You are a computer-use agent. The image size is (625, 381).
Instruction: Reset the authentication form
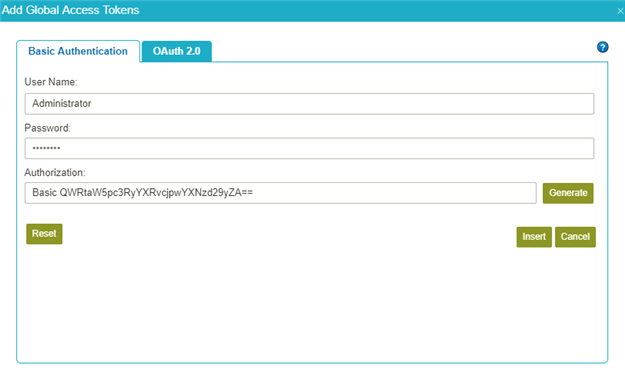click(x=44, y=234)
